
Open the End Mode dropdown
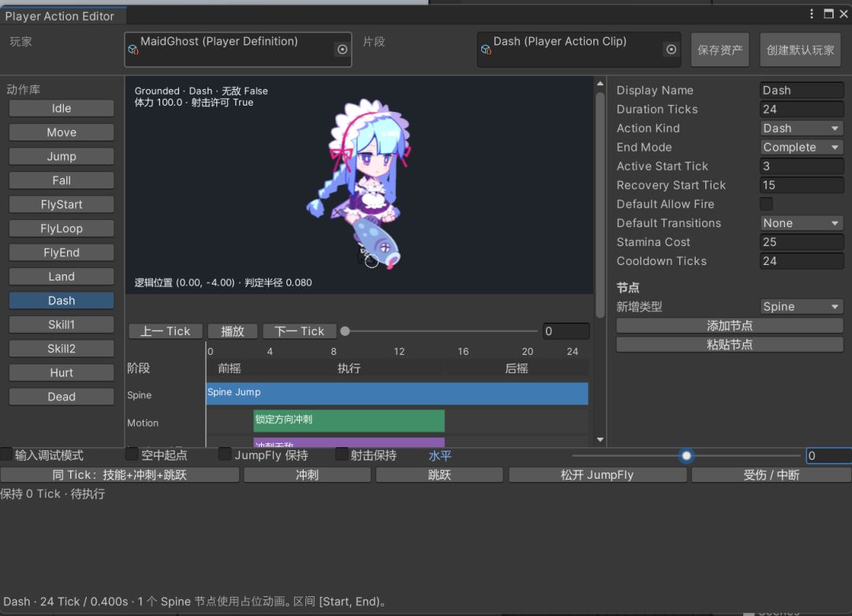(802, 147)
